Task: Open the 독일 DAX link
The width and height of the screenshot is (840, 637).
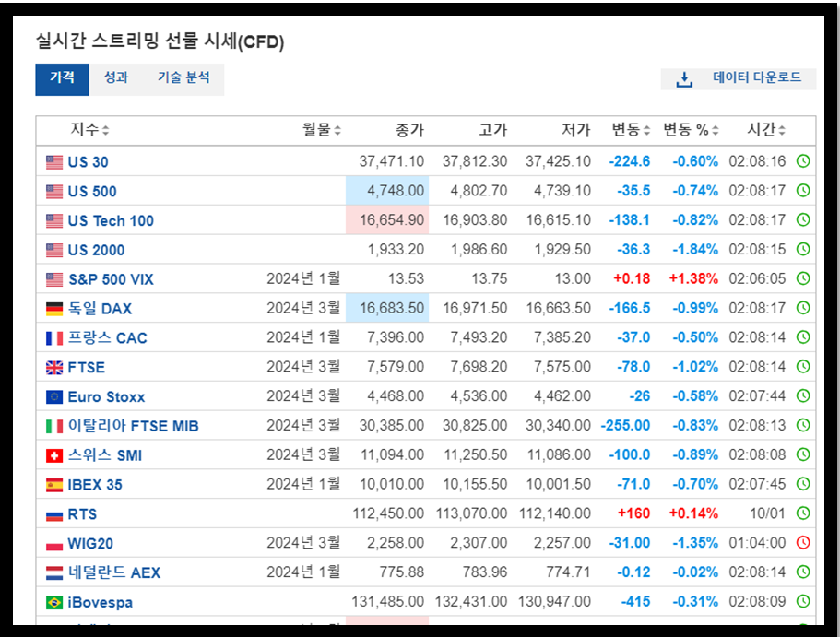Action: 100,309
